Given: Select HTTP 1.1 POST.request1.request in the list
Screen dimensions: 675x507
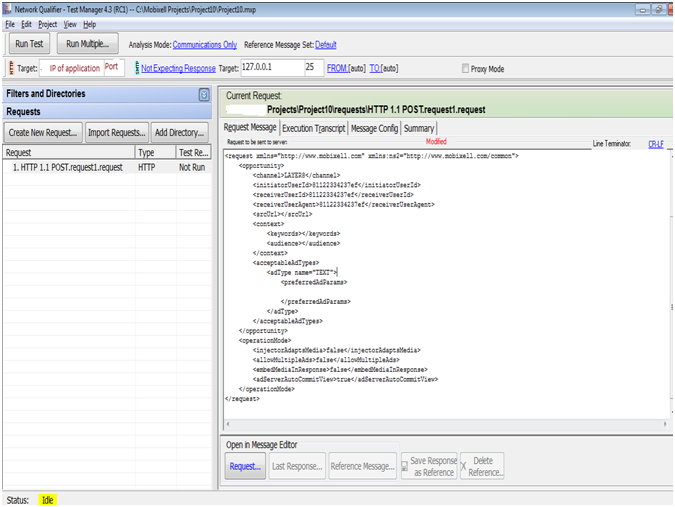Looking at the screenshot, I should coord(67,168).
